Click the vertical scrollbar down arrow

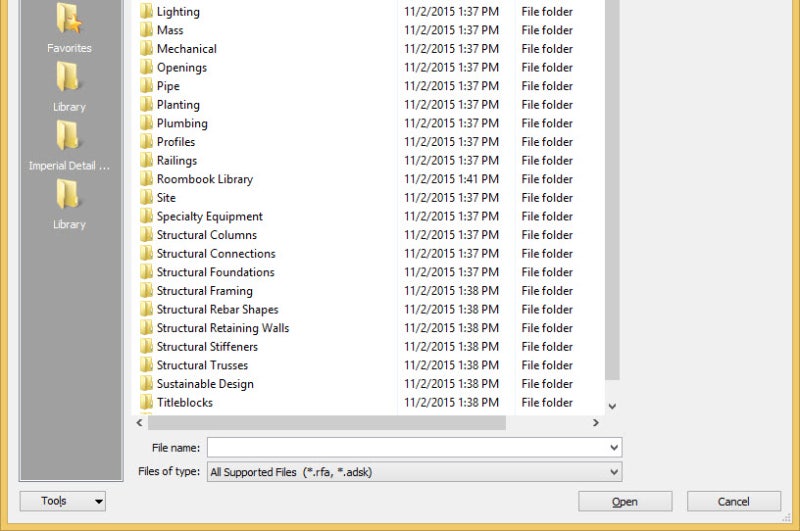click(612, 407)
